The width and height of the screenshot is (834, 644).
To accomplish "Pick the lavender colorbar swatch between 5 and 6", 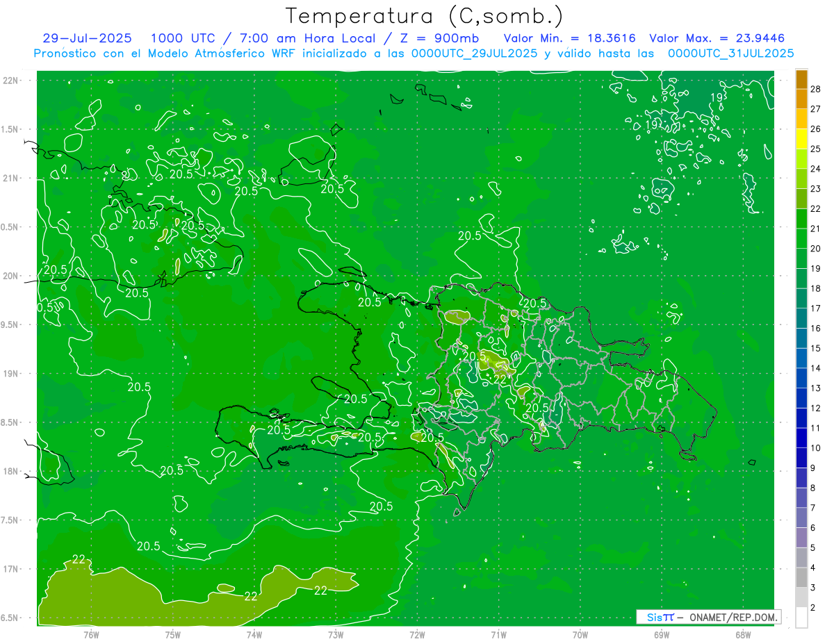I will [x=801, y=538].
